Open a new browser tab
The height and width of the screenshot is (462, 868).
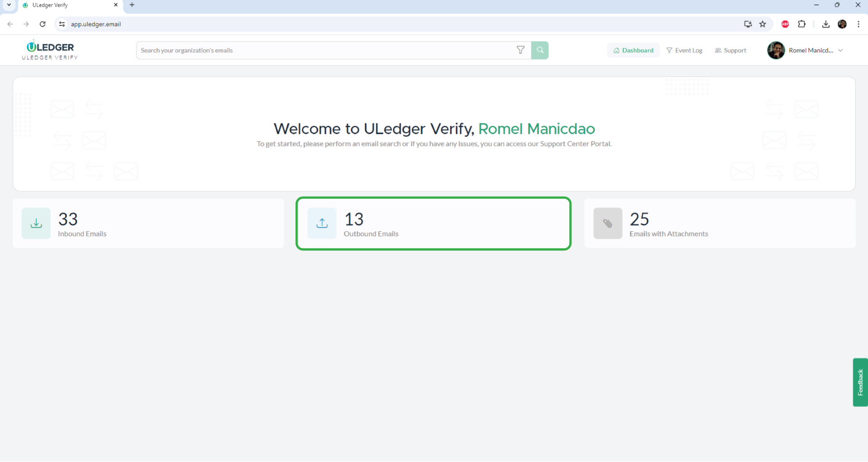(x=132, y=5)
